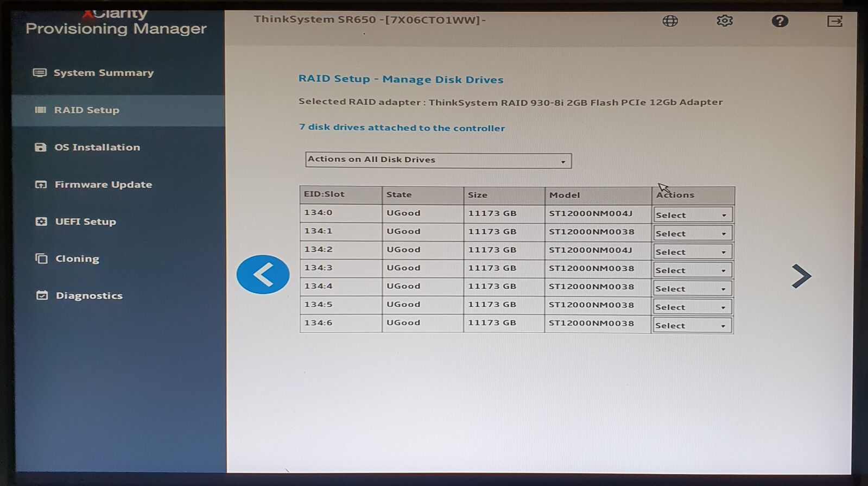Click the Firmware Update sidebar icon
This screenshot has width=868, height=486.
[x=41, y=185]
